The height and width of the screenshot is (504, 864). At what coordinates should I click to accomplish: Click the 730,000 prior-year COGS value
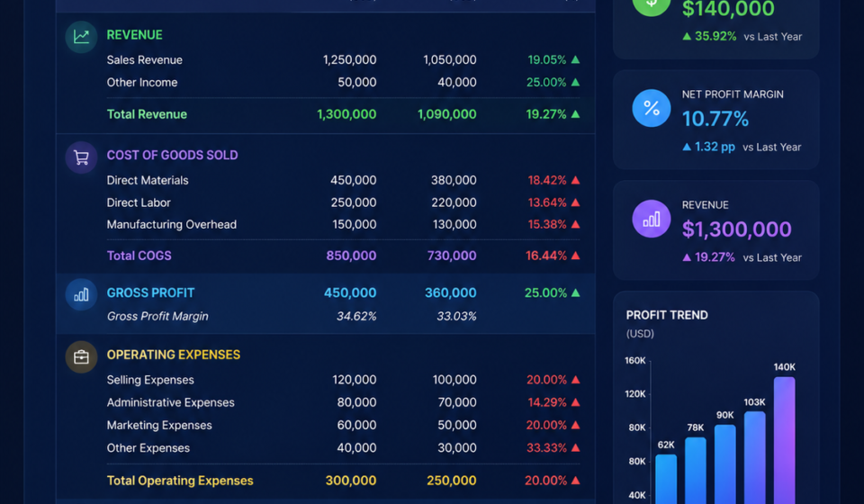pyautogui.click(x=452, y=256)
